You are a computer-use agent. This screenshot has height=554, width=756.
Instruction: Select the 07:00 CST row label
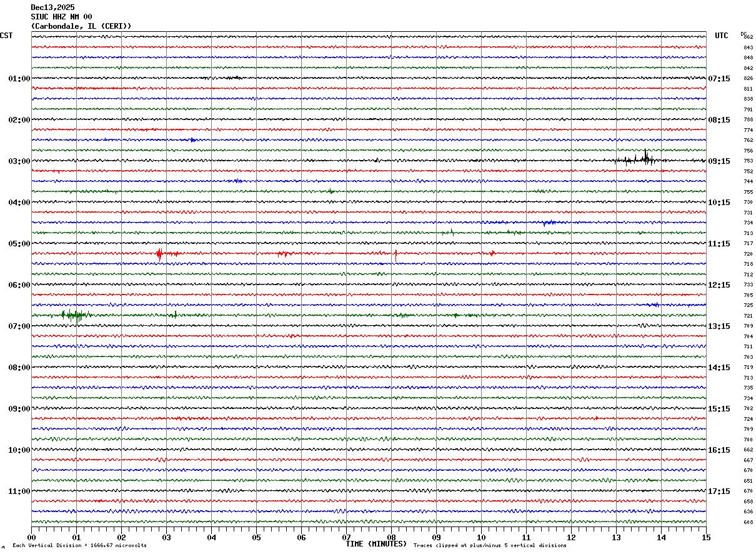tap(19, 326)
